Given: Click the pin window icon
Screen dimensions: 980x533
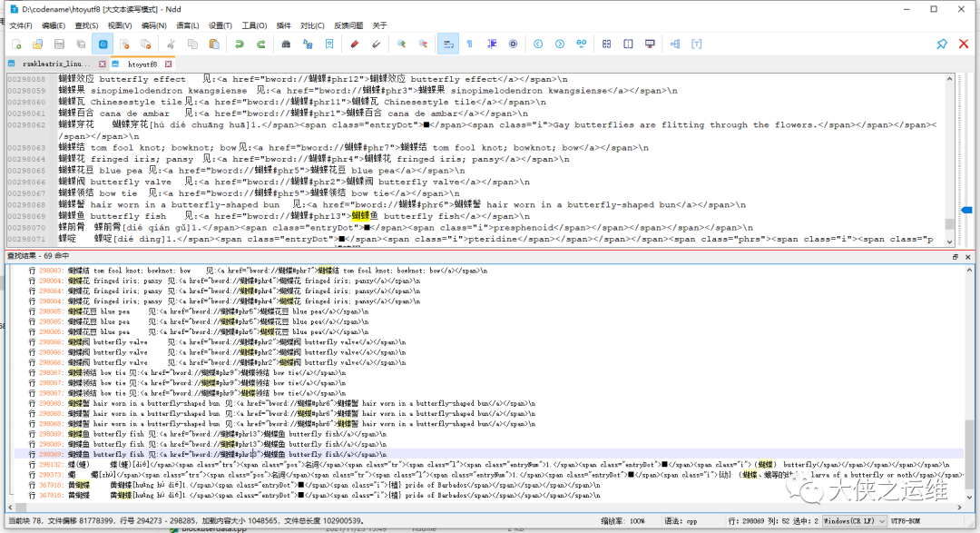Looking at the screenshot, I should pos(942,44).
